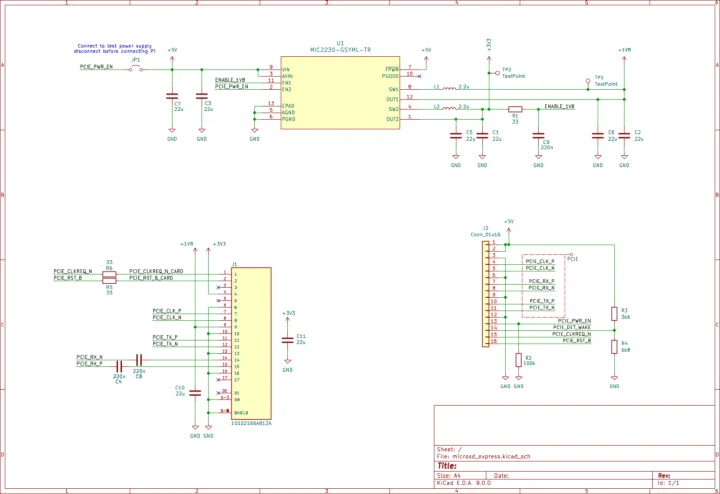This screenshot has height=494, width=720.
Task: Select capacitor C11 beside J1
Action: coord(288,340)
